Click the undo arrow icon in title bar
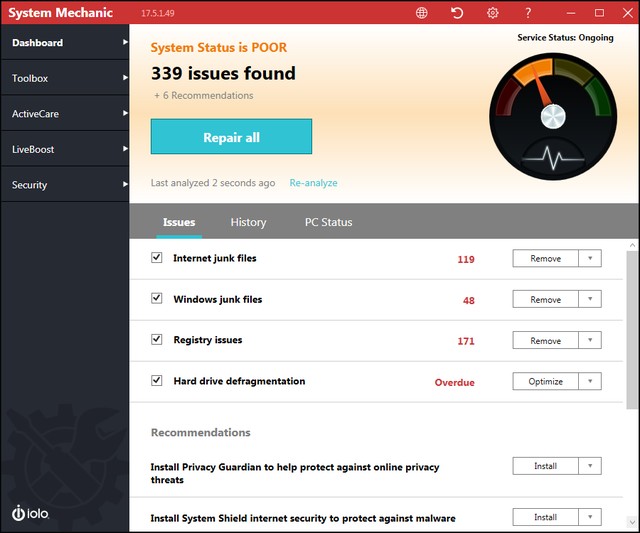Viewport: 640px width, 533px height. (x=457, y=13)
